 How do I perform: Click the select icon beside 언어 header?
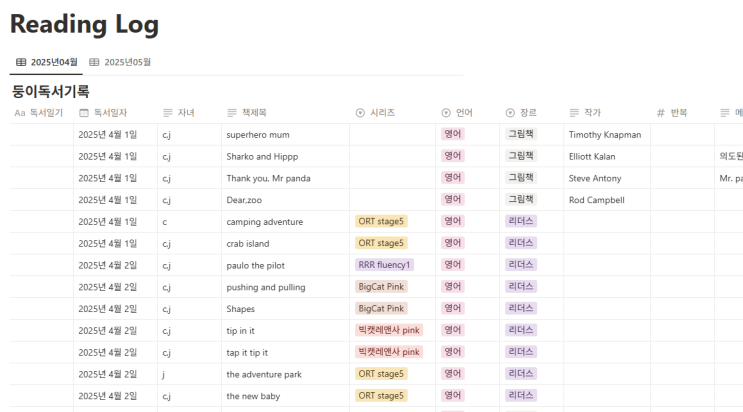click(x=446, y=113)
